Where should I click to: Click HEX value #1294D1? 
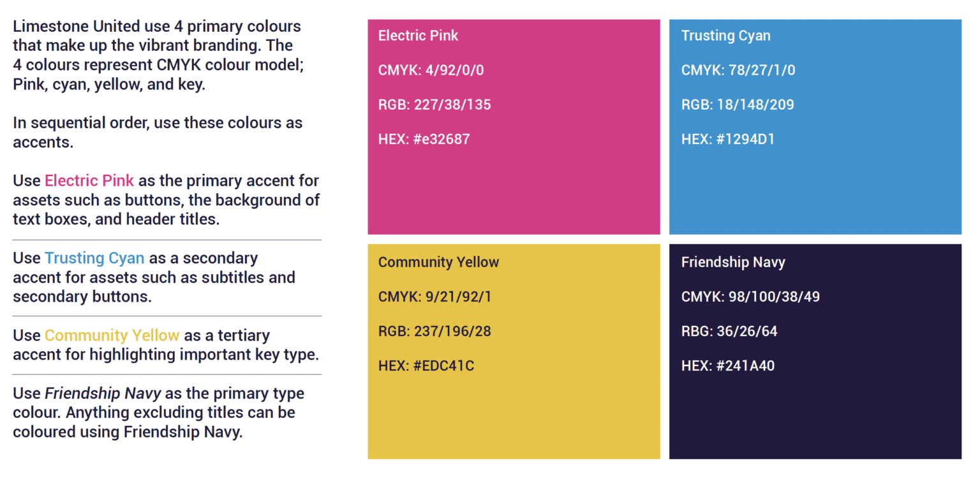point(728,139)
